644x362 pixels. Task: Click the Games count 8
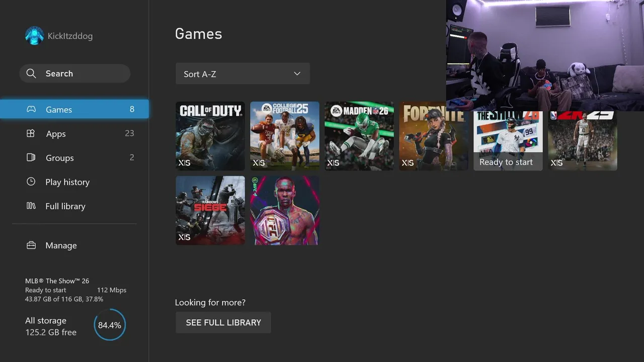pos(132,109)
